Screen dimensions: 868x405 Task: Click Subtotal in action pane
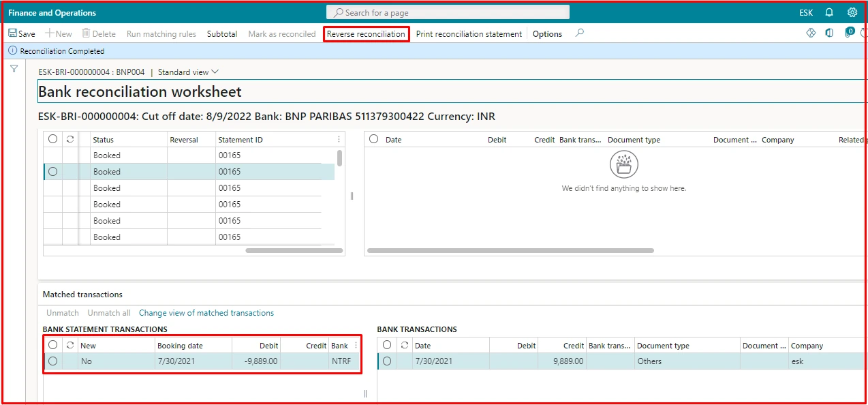coord(222,33)
